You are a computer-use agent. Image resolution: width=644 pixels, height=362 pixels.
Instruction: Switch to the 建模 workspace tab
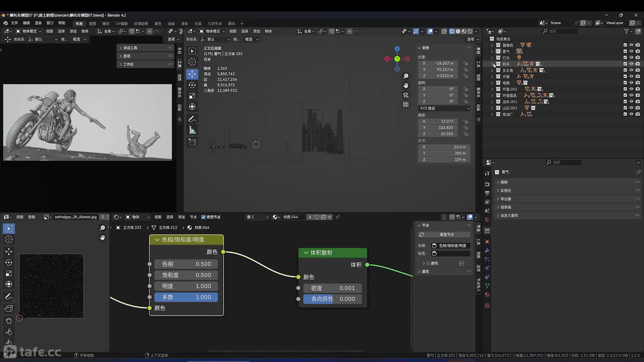[x=93, y=24]
